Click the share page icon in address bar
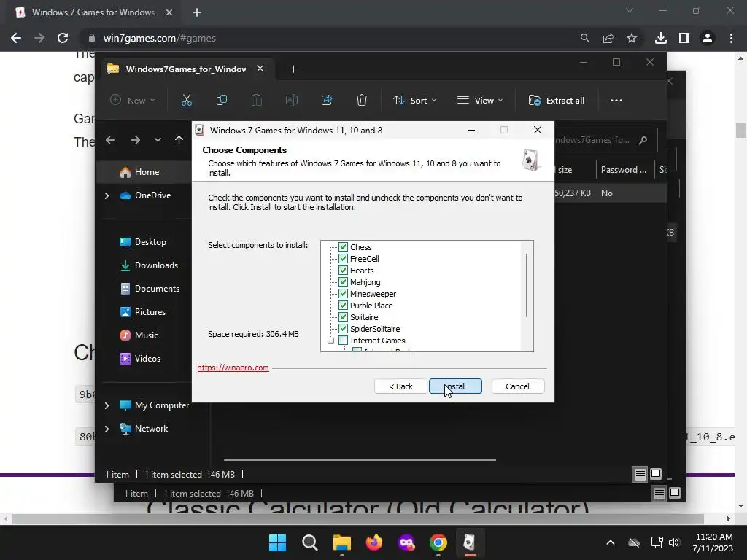Screen dimensions: 747x560 click(608, 38)
